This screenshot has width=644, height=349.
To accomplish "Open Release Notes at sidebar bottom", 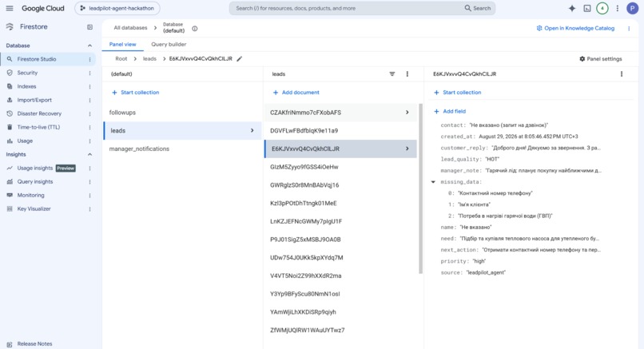I will point(34,343).
